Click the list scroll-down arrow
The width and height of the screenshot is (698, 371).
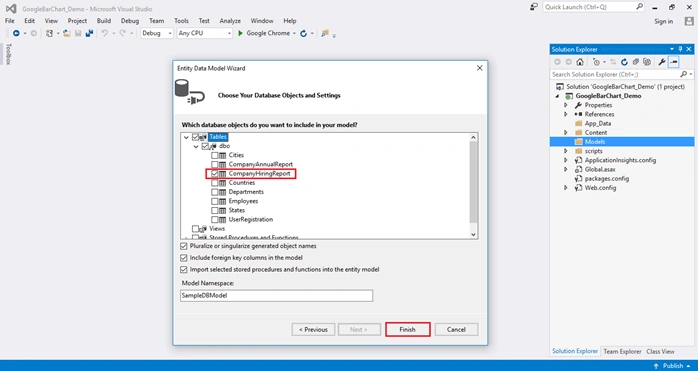[x=473, y=235]
